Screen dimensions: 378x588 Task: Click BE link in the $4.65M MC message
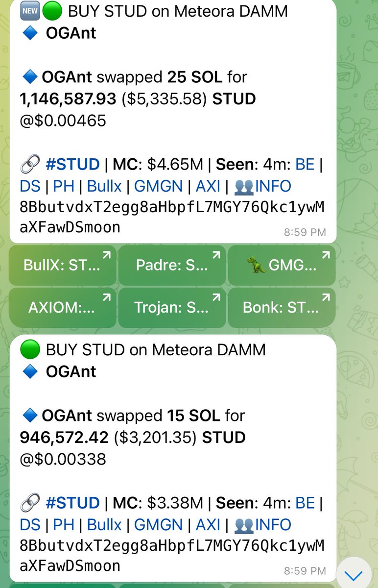coord(305,165)
